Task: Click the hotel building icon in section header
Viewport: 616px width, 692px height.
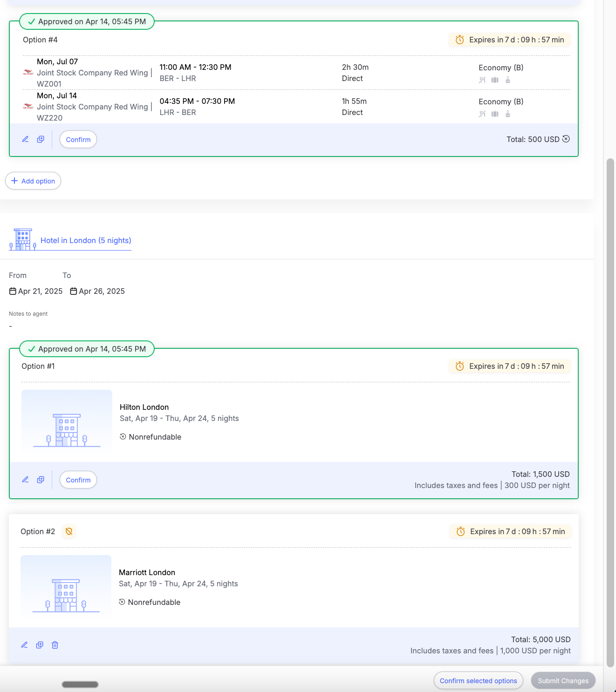Action: point(23,239)
